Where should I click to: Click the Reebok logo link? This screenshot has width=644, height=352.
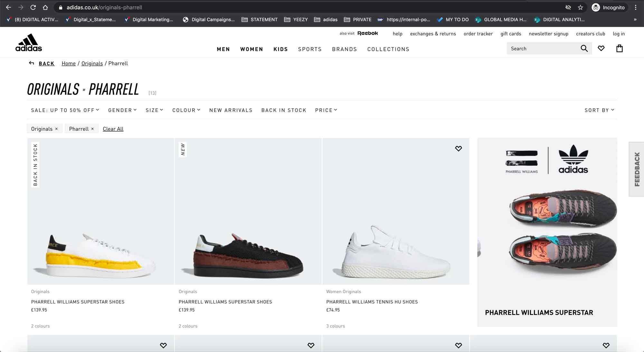click(x=368, y=33)
